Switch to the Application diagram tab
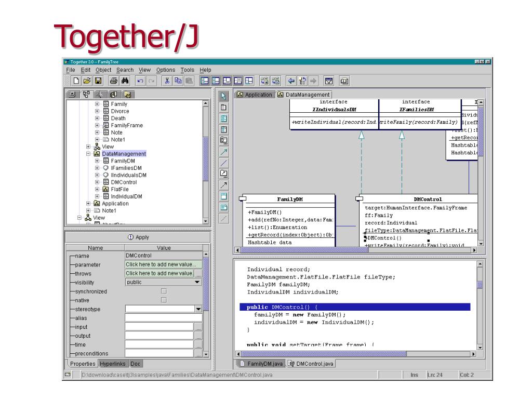 pos(255,95)
